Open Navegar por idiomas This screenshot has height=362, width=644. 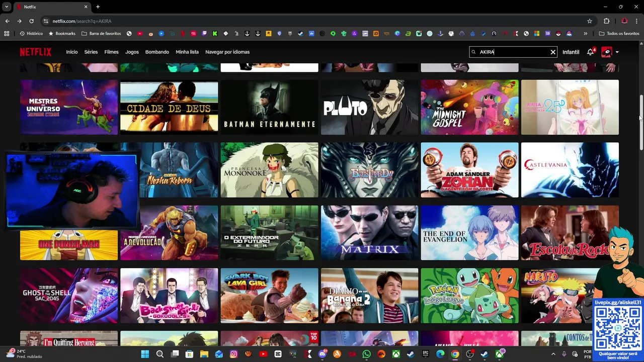227,52
